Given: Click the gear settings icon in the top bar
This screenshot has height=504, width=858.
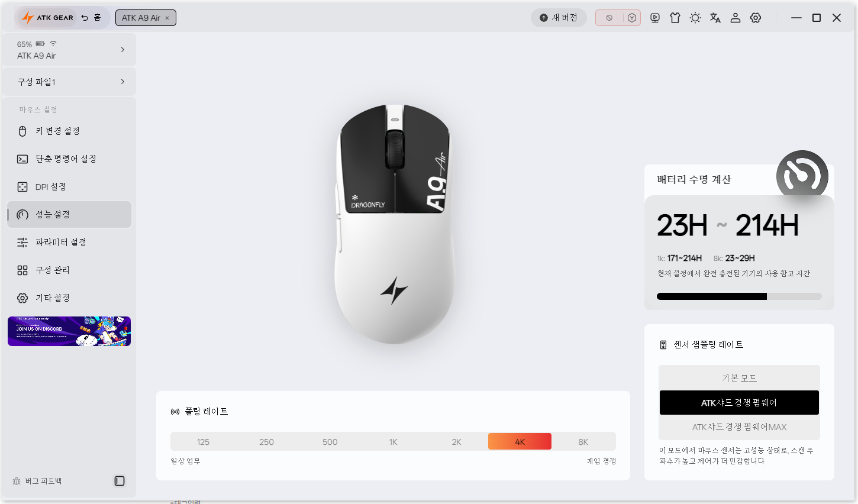Looking at the screenshot, I should [756, 18].
